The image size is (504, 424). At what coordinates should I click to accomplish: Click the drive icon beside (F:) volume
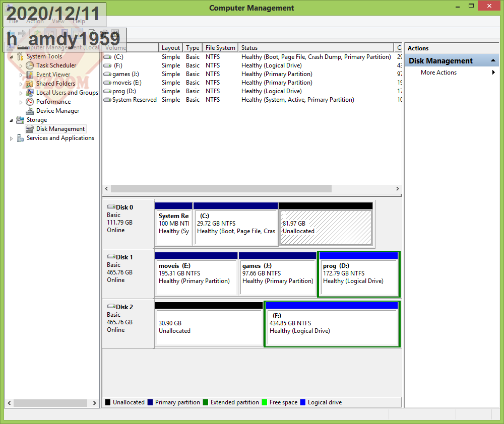tap(107, 65)
